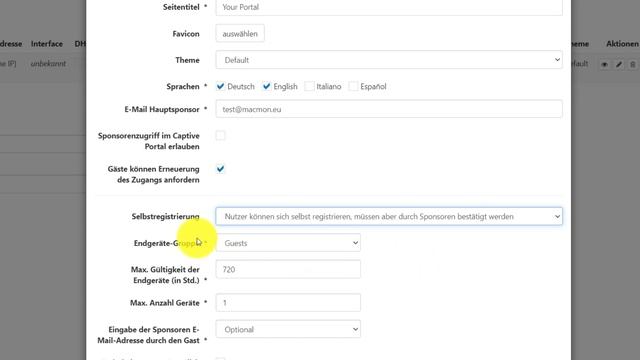
Task: Open the Selbstregistrierung dropdown
Action: coord(389,216)
